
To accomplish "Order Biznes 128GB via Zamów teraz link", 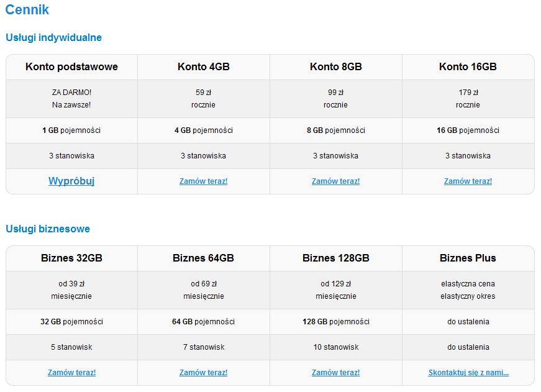I will coord(335,373).
